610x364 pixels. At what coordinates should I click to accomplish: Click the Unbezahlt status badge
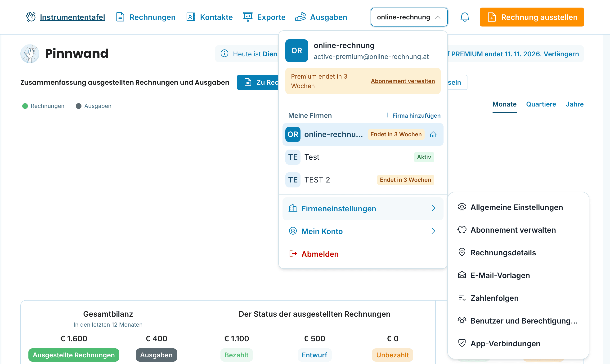392,355
